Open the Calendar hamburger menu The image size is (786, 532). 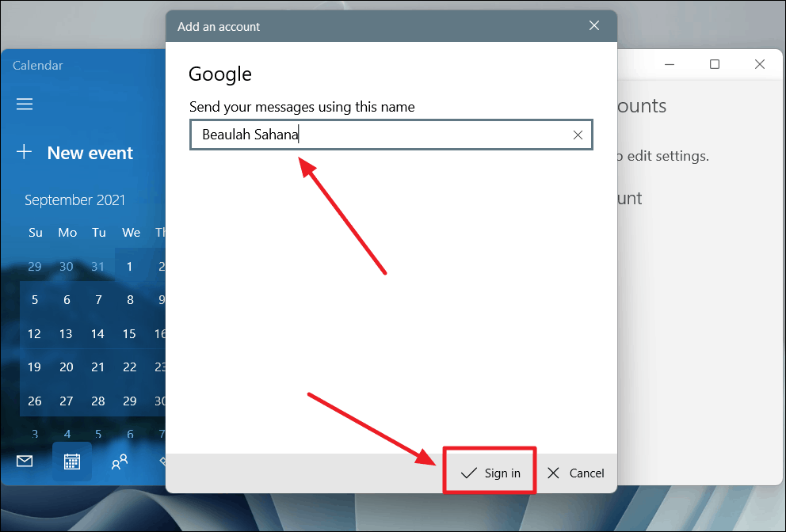[25, 104]
